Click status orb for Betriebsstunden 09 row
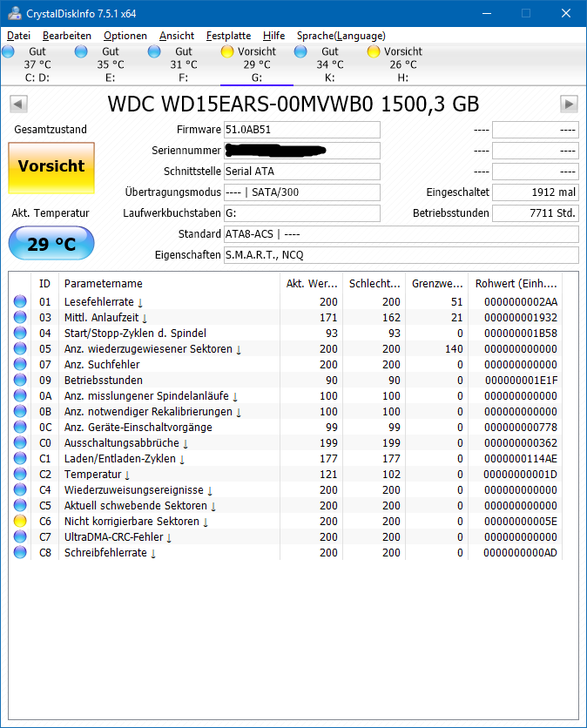587x728 pixels. point(20,380)
